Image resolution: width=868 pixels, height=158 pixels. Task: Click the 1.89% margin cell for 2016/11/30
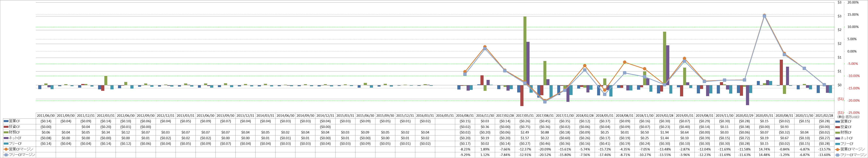485,149
